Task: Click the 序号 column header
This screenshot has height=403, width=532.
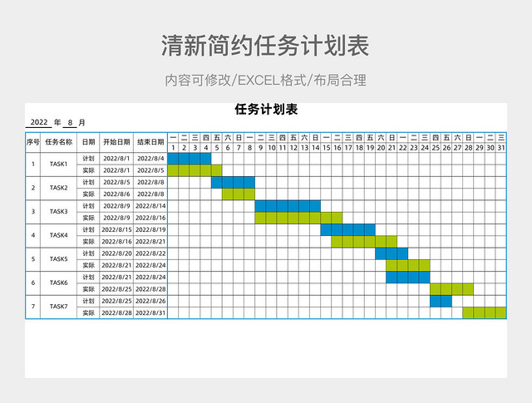Action: (33, 142)
